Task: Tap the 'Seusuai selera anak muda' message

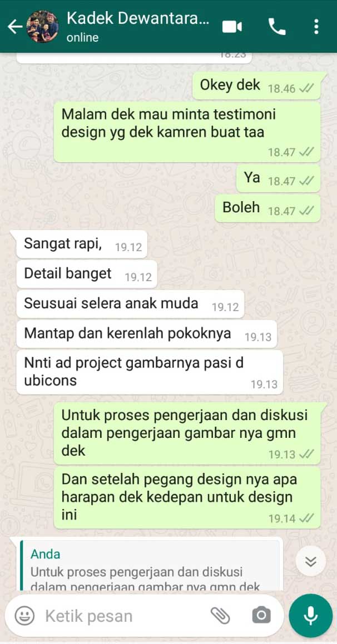Action: point(130,304)
